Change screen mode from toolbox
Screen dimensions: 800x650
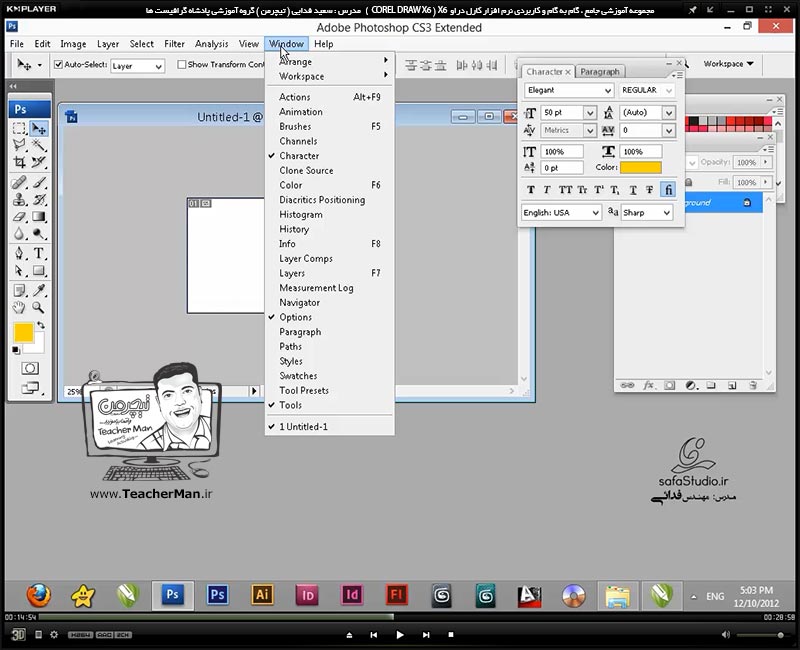30,388
